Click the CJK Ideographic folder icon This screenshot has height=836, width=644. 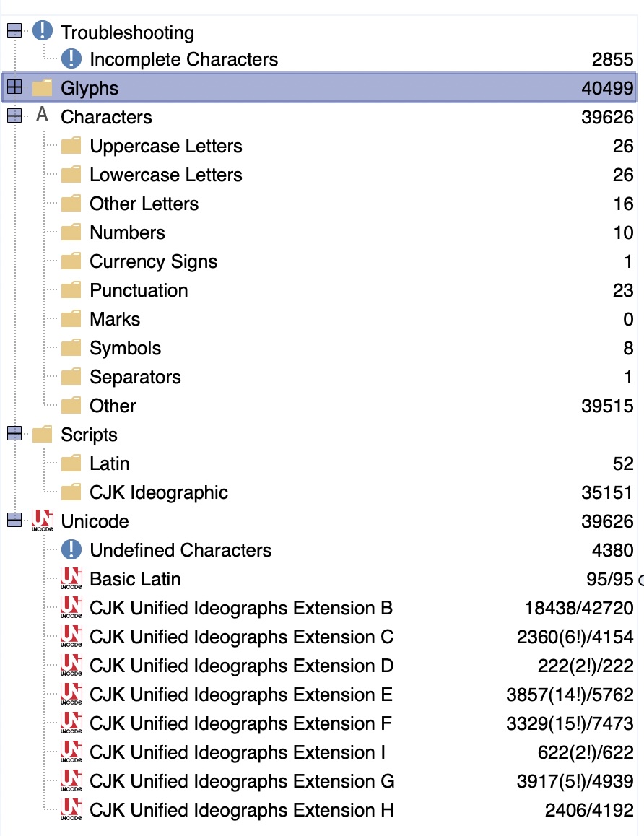pyautogui.click(x=71, y=492)
